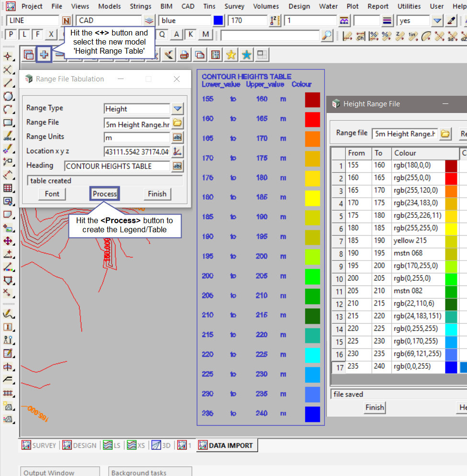Click the blue colour swatch in CAD toolbar

tap(218, 21)
